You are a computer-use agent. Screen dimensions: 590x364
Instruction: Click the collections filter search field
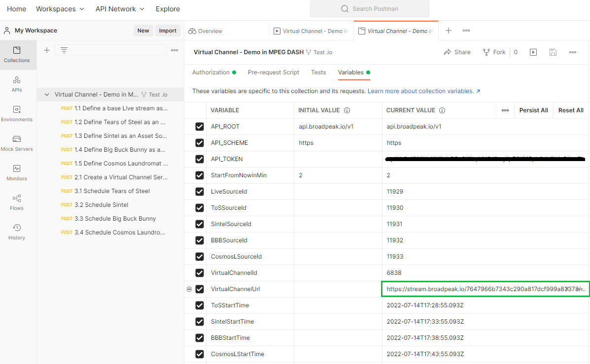pos(110,50)
